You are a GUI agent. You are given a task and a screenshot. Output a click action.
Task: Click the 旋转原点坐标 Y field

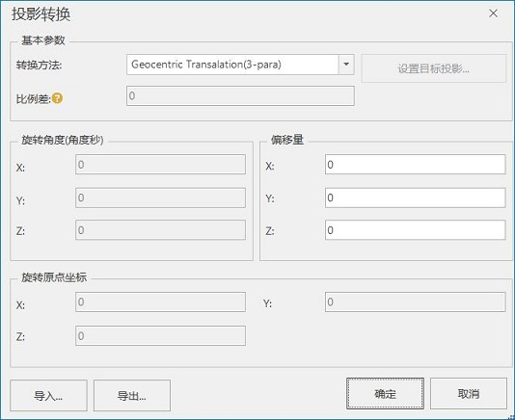tap(415, 302)
